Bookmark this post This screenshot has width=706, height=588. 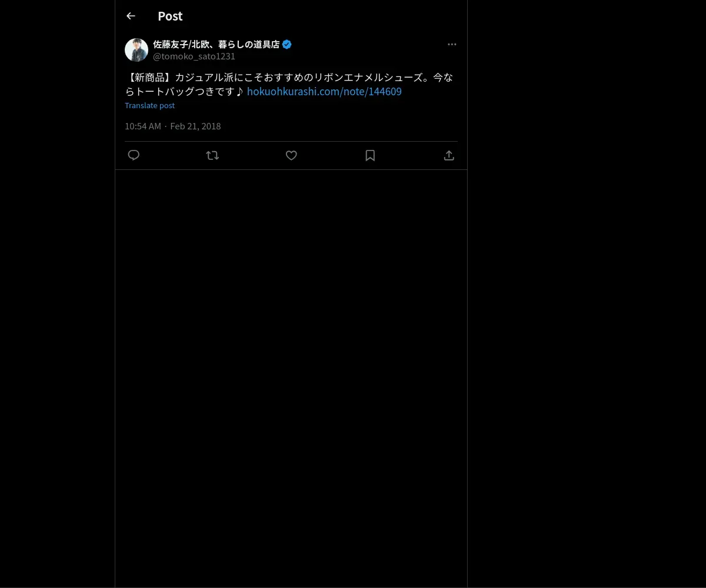(370, 155)
